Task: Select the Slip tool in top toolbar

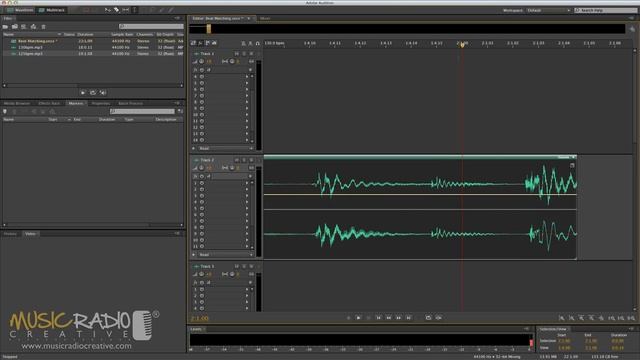Action: point(126,10)
